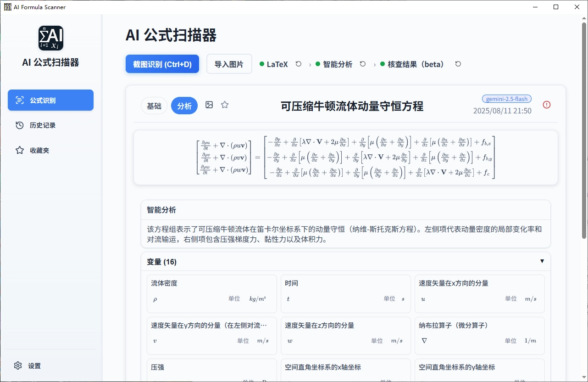The height and width of the screenshot is (382, 588).
Task: Maximize the AI Formula Scanner window
Action: 556,7
